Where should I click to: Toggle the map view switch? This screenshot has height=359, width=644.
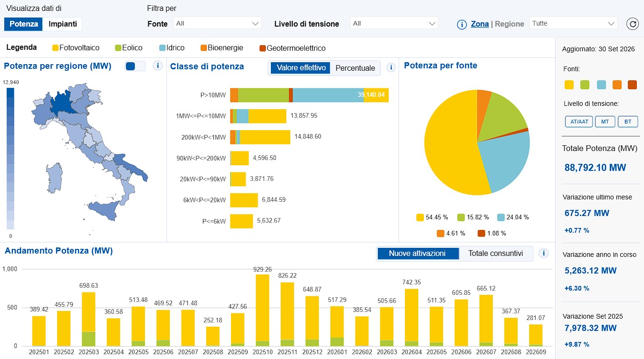pos(135,66)
